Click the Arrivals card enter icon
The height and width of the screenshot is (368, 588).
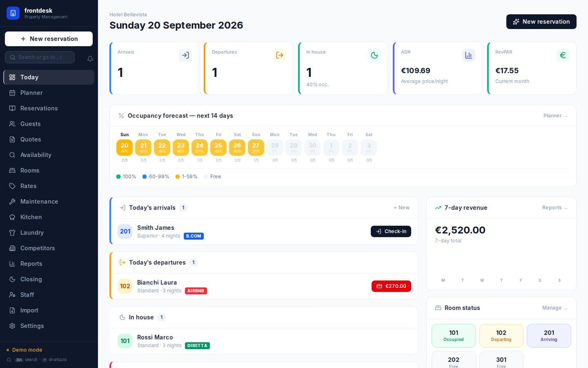(185, 55)
